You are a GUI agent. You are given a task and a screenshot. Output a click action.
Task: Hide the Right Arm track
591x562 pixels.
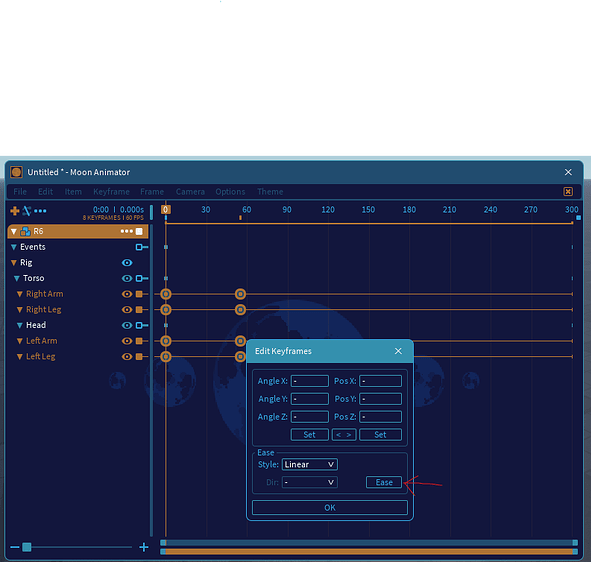pos(127,294)
